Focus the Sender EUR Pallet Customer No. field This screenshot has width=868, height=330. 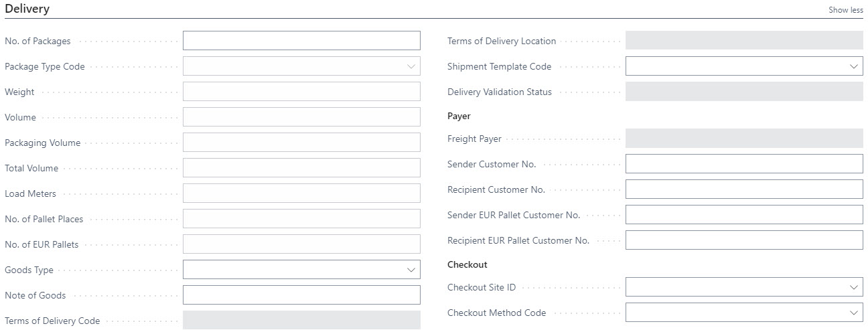(x=744, y=215)
